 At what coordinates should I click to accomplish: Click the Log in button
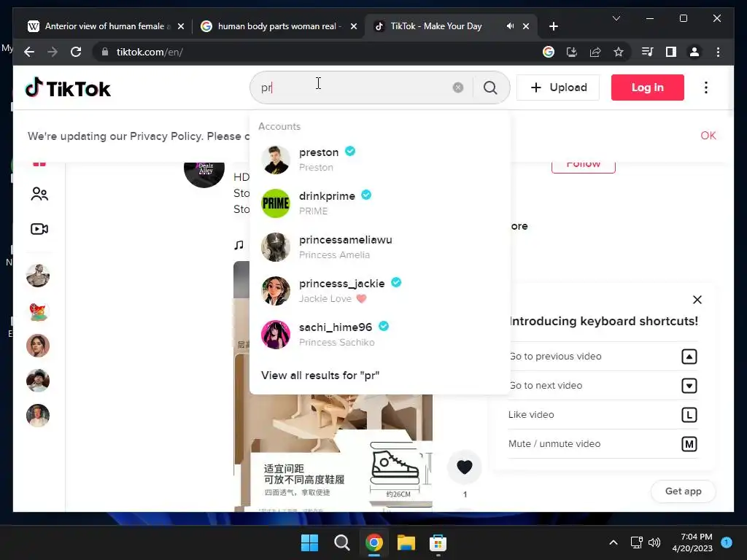[x=648, y=87]
